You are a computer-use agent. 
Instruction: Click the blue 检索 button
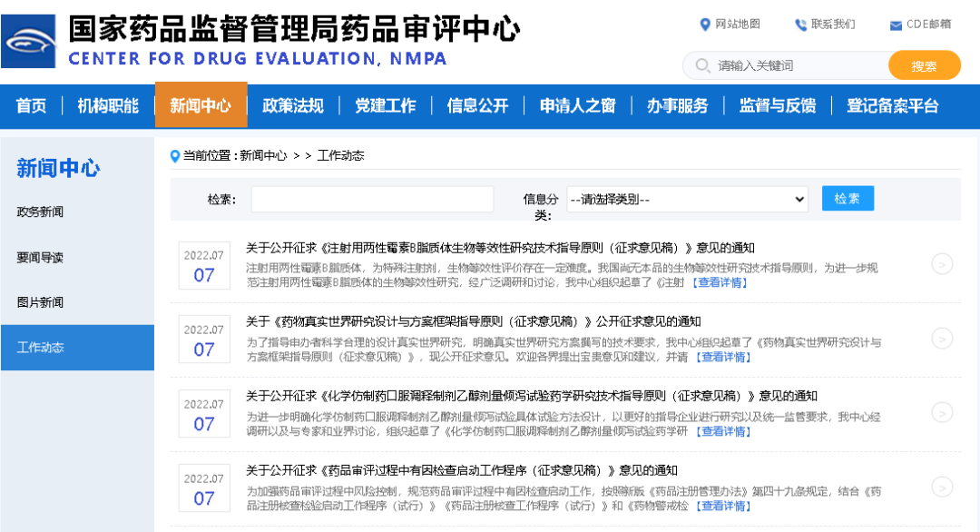(x=848, y=199)
